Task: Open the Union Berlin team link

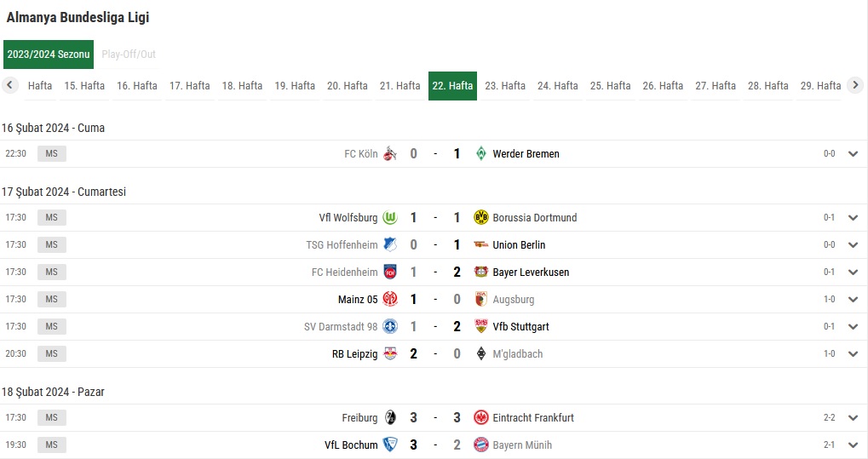Action: click(x=519, y=244)
